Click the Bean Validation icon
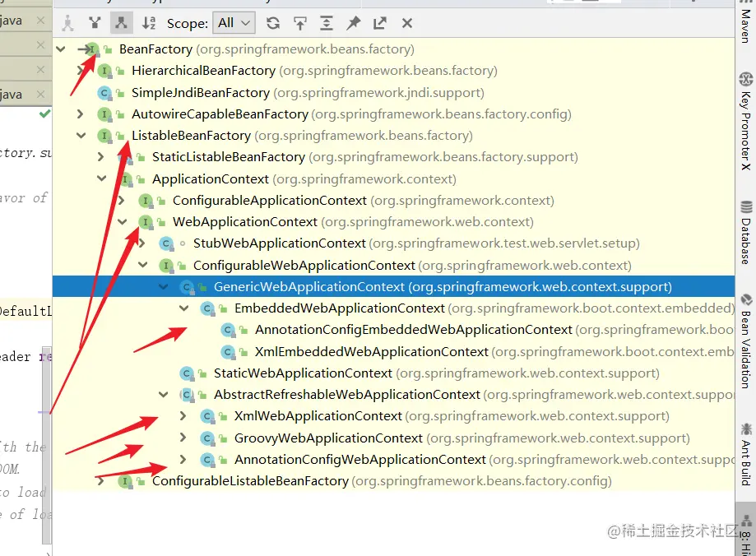The height and width of the screenshot is (556, 756). coord(746,300)
